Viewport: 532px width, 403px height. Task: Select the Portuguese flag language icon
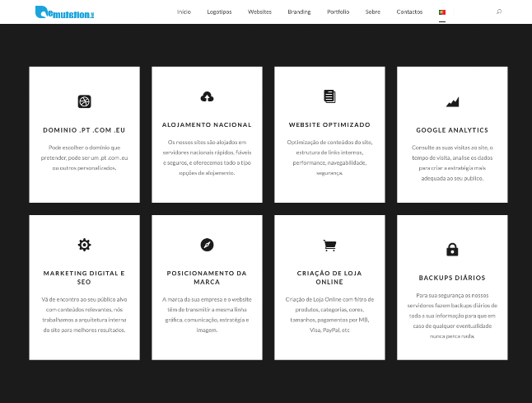tap(442, 12)
